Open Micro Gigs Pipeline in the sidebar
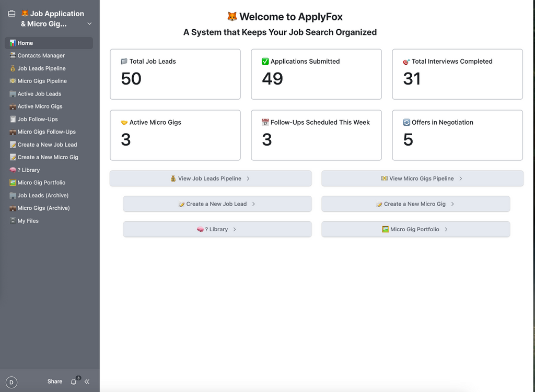 coord(49,81)
